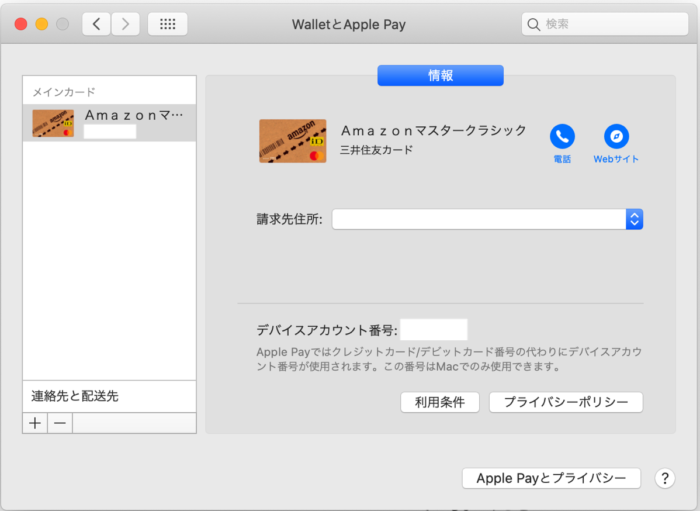Image resolution: width=700 pixels, height=511 pixels.
Task: Open card issuer Webサイト compass icon
Action: [x=616, y=136]
